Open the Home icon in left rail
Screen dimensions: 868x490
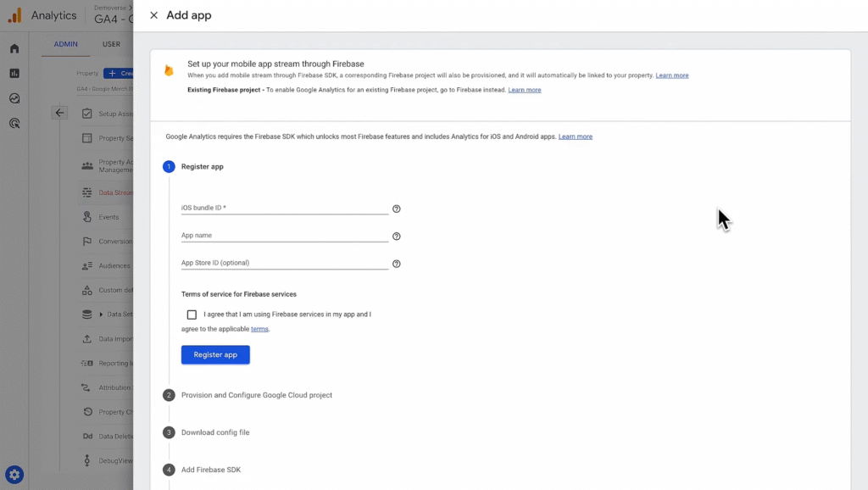(x=14, y=48)
